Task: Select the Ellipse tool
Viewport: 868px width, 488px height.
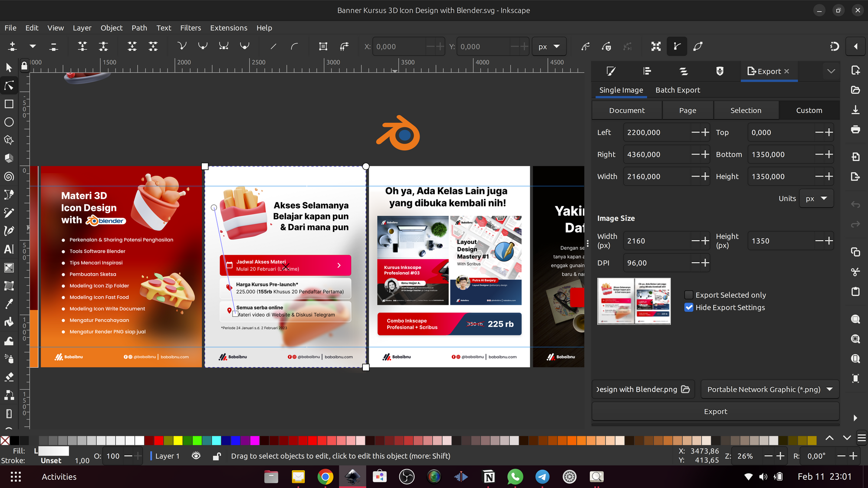Action: (x=9, y=122)
